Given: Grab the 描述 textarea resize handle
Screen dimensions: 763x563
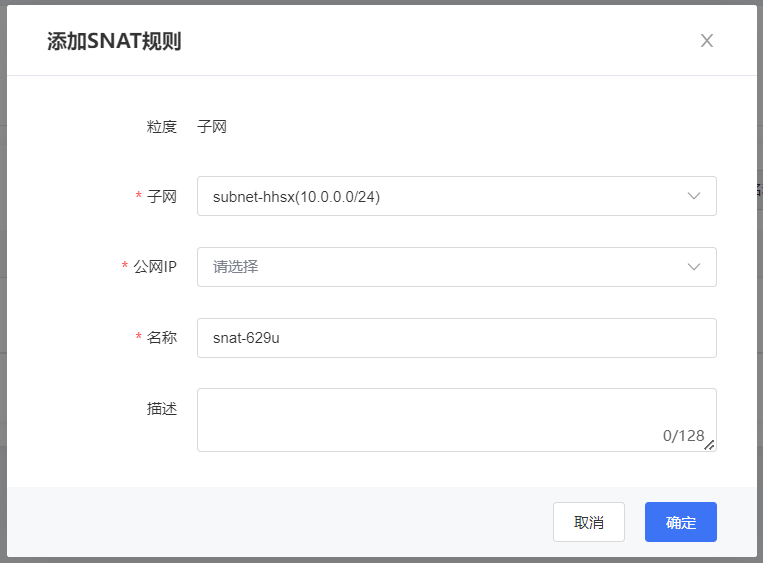Looking at the screenshot, I should [709, 445].
